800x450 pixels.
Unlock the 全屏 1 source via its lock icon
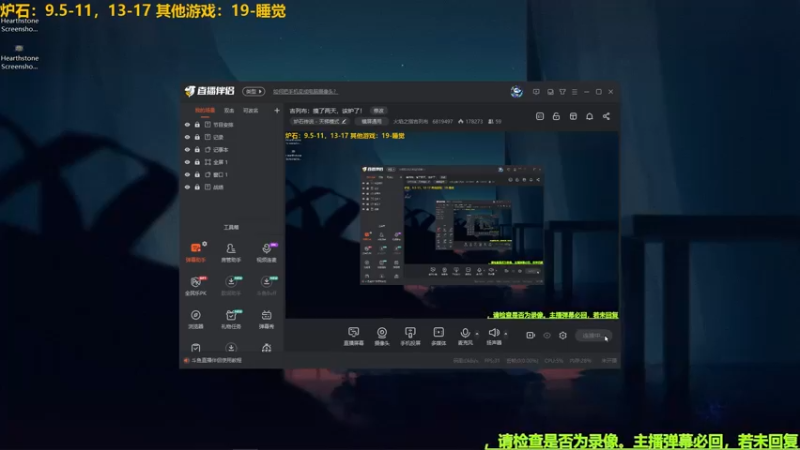[197, 162]
